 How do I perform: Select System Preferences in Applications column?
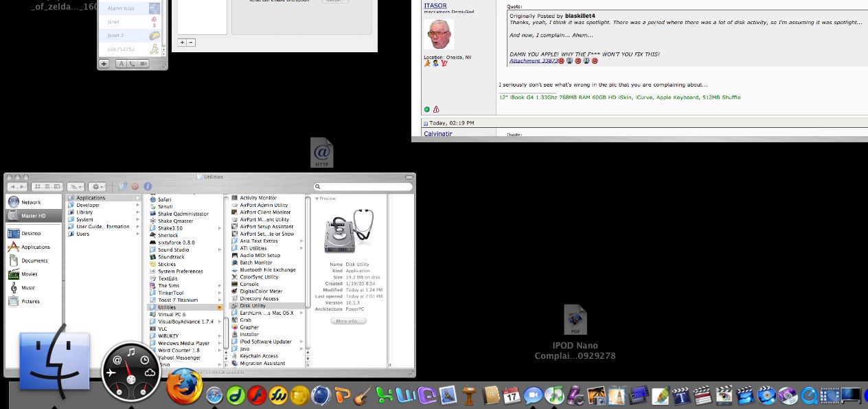[186, 272]
